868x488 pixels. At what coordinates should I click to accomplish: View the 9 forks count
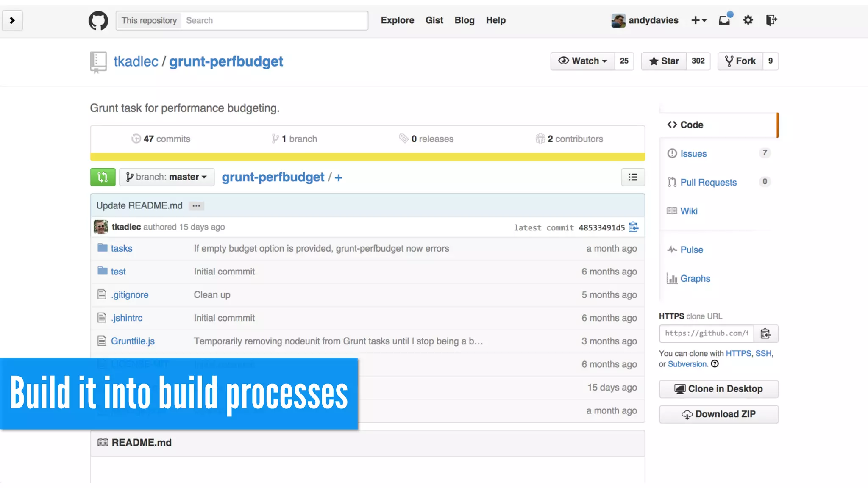pyautogui.click(x=771, y=61)
